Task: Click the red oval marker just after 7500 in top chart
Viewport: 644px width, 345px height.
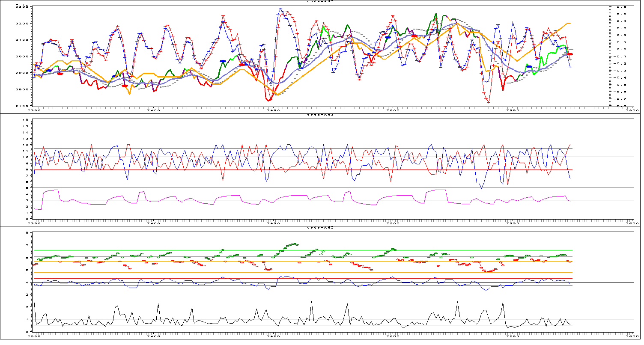Action: pos(414,36)
